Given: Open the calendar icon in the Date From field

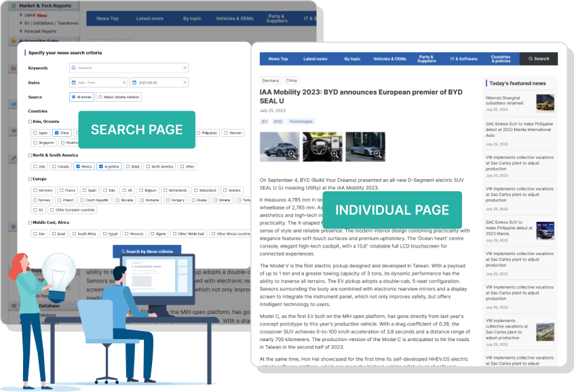Looking at the screenshot, I should (73, 83).
